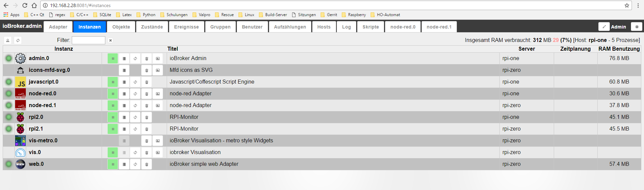Reload the browser page

click(25, 5)
